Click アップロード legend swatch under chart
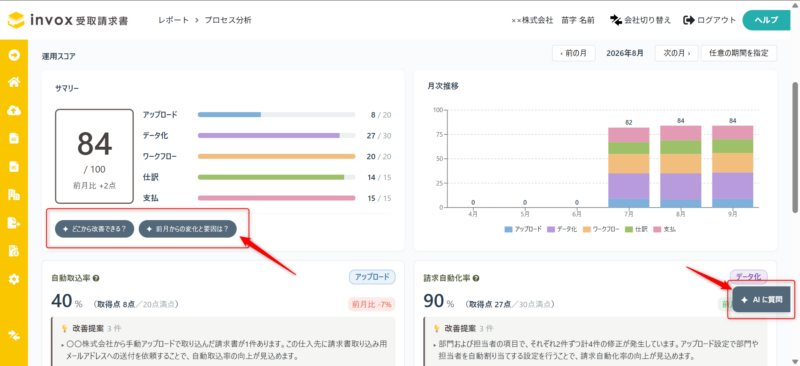The width and height of the screenshot is (800, 366). [x=508, y=229]
